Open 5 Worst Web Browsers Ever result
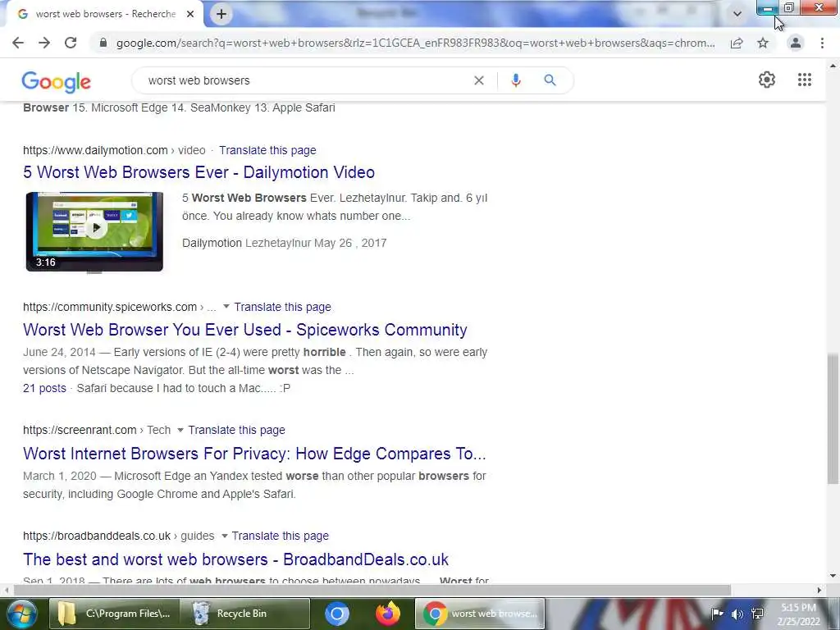840x630 pixels. (199, 172)
